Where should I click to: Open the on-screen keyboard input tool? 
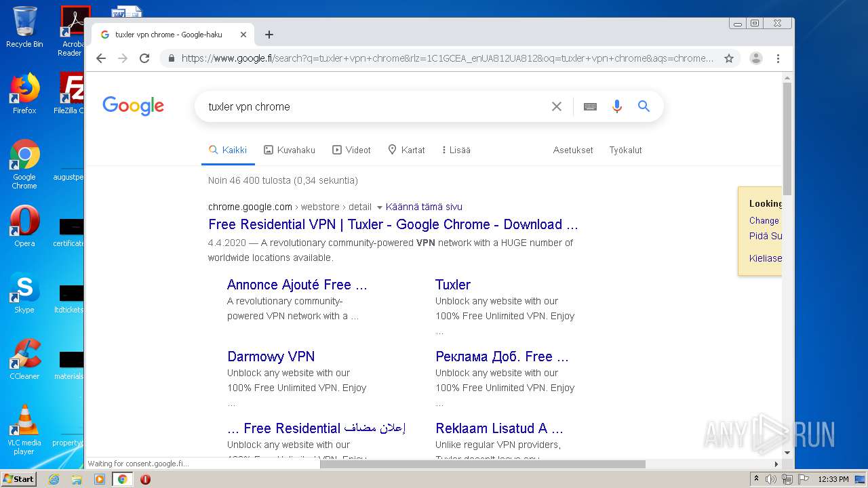590,106
